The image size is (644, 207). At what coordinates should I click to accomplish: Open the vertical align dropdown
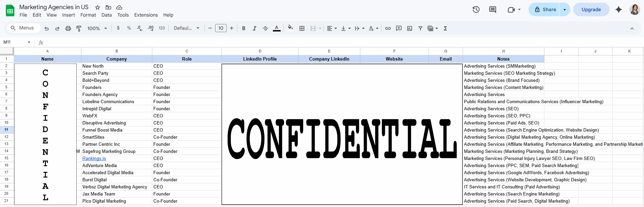click(346, 28)
